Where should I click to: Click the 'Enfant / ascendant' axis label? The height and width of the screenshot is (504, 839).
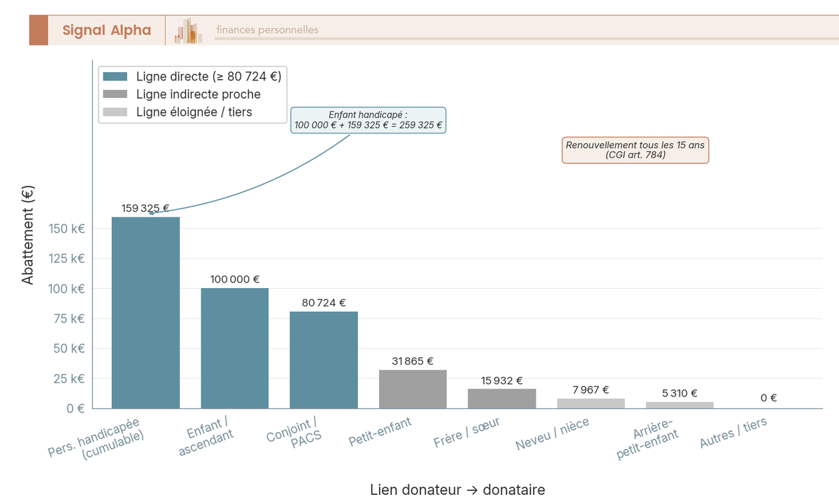click(206, 437)
